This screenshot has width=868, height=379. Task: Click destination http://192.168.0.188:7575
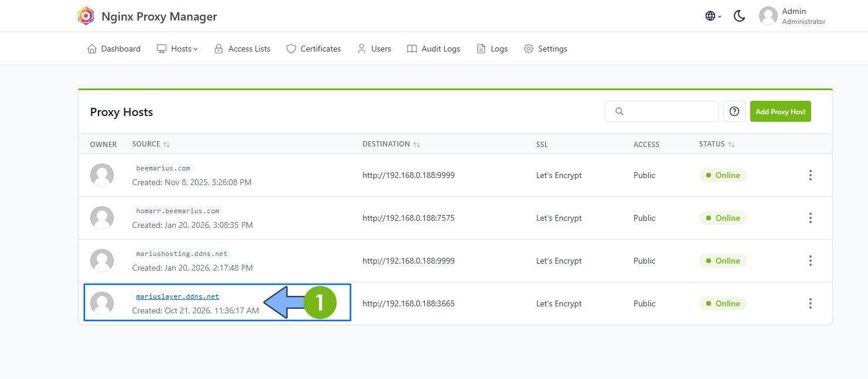click(x=409, y=218)
